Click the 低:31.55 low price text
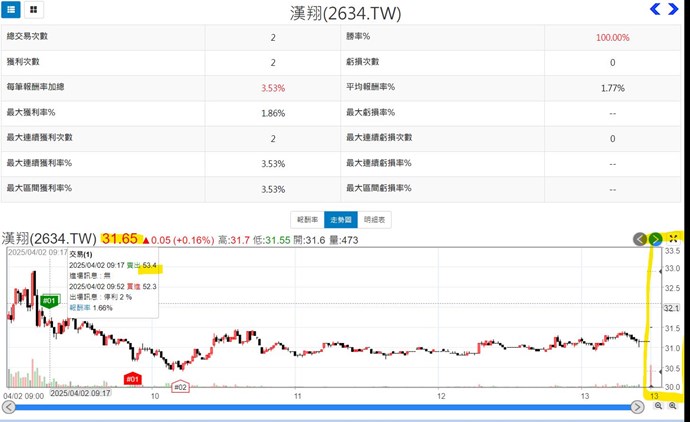 click(x=272, y=240)
